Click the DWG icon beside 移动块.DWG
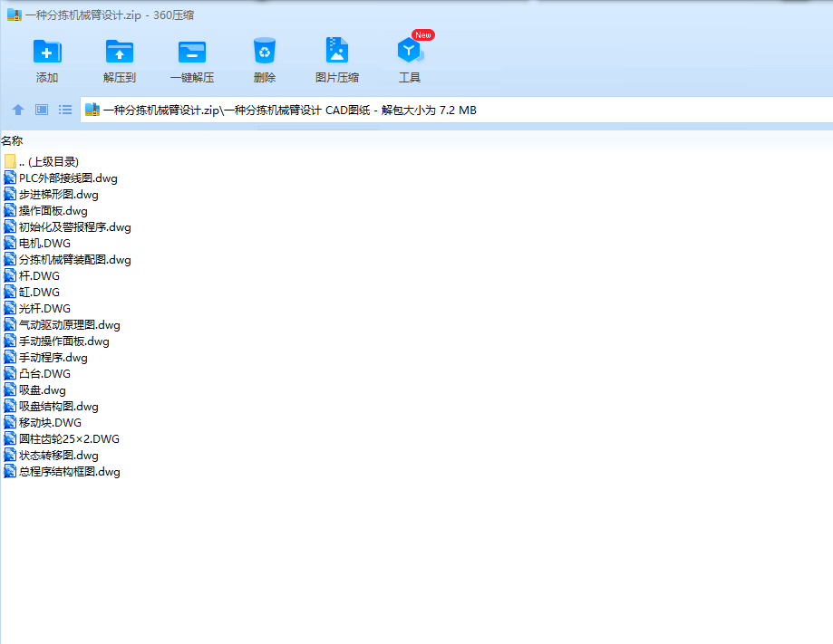The width and height of the screenshot is (833, 644). pyautogui.click(x=10, y=423)
